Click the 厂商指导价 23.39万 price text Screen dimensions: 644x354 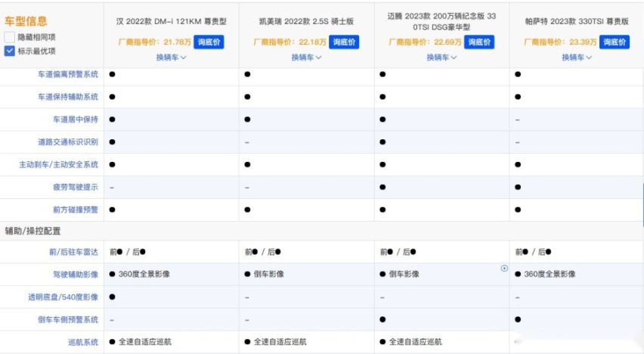pos(560,42)
